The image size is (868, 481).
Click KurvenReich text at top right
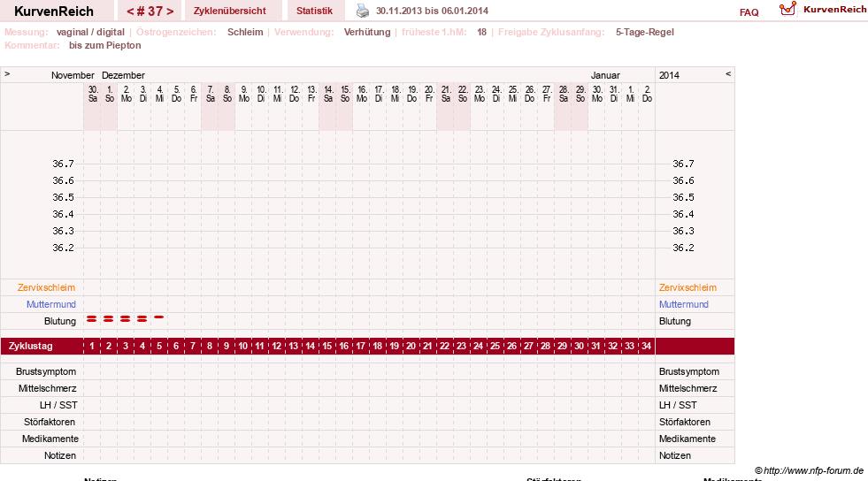pos(834,9)
